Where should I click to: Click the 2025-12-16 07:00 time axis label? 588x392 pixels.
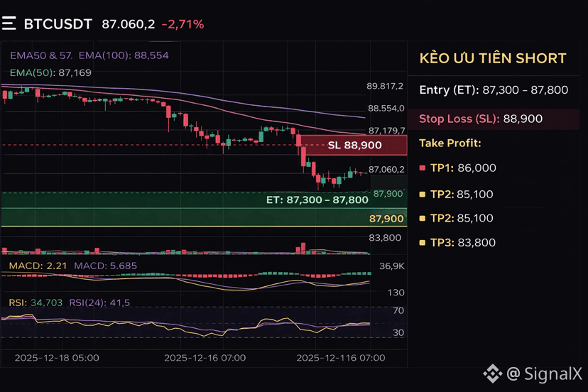pyautogui.click(x=205, y=358)
